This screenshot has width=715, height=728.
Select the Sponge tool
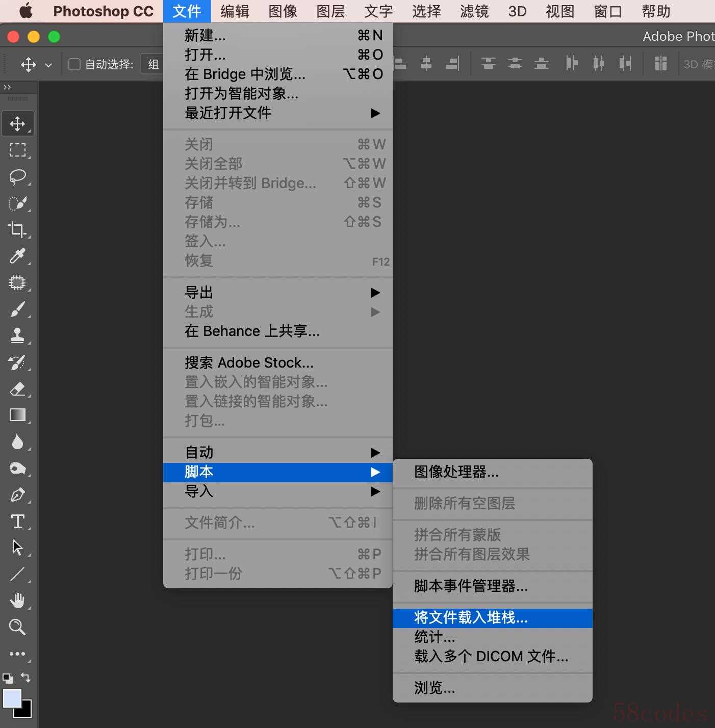click(18, 468)
